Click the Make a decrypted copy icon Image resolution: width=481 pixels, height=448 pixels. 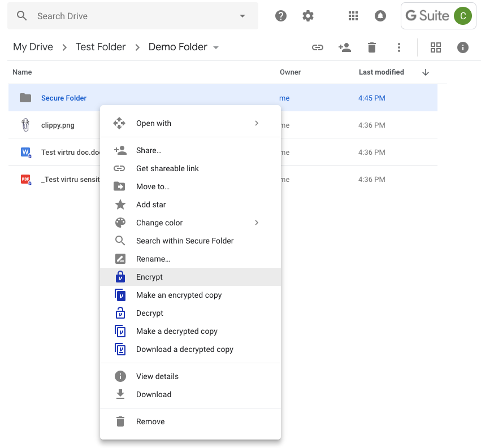point(120,331)
